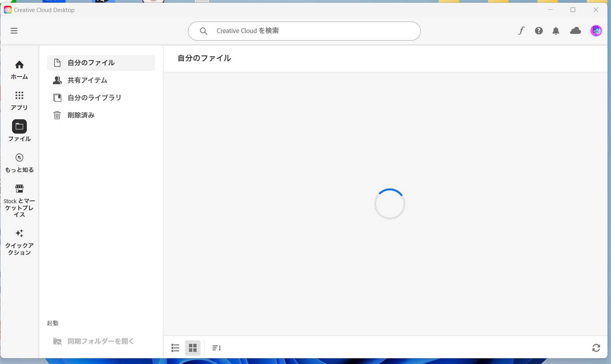The image size is (611, 364).
Task: Open Stock とマーケットプレイス section
Action: pyautogui.click(x=19, y=200)
